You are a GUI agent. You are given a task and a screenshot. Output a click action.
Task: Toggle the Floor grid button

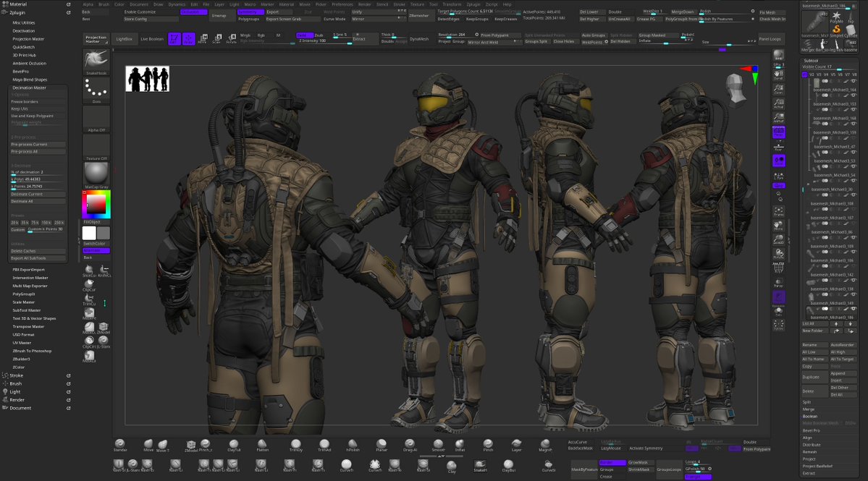click(778, 146)
